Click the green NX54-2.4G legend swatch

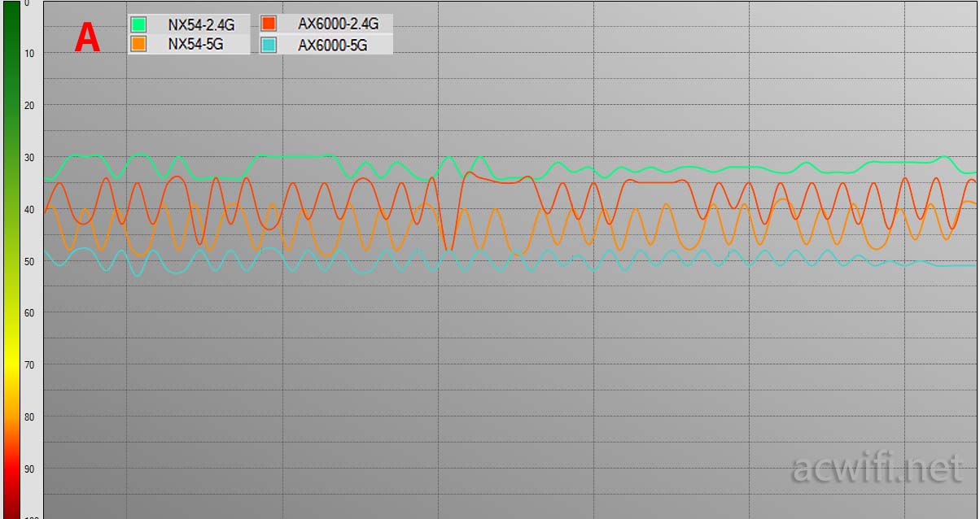pyautogui.click(x=138, y=25)
